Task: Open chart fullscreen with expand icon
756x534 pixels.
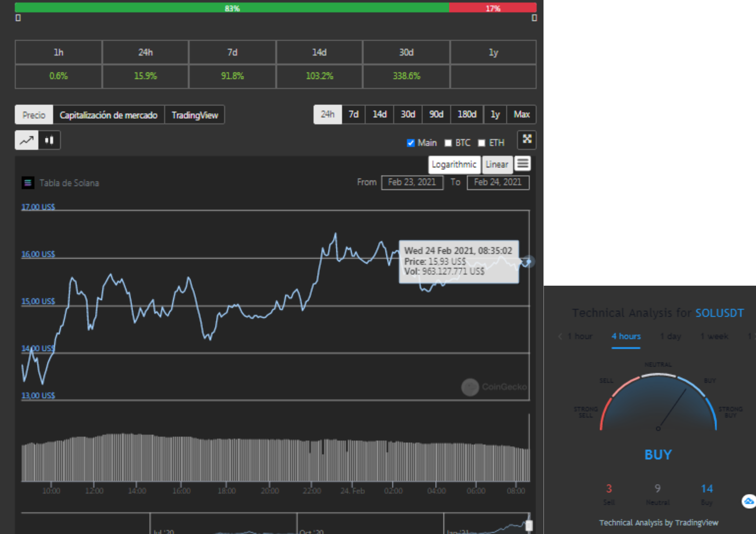Action: pos(527,139)
